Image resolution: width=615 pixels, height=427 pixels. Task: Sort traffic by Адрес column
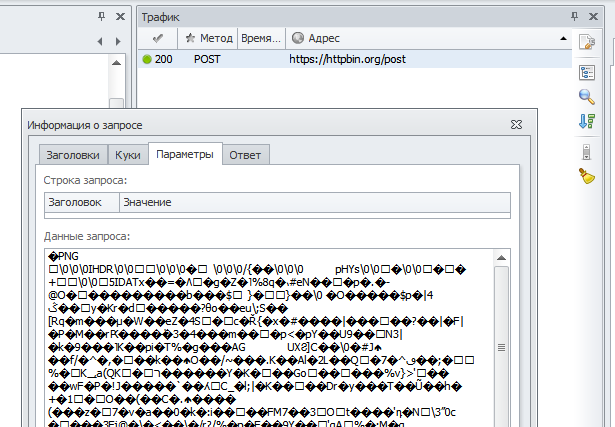pyautogui.click(x=428, y=38)
